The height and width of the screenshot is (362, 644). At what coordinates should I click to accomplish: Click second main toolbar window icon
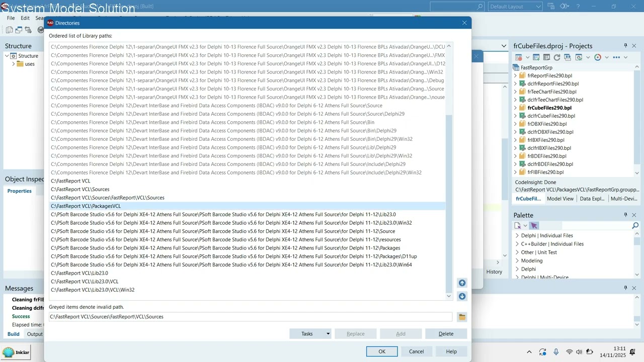point(19,30)
